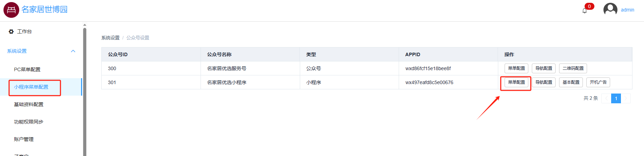644x156 pixels.
Task: Click 开机广告 button for 小程序
Action: (598, 82)
